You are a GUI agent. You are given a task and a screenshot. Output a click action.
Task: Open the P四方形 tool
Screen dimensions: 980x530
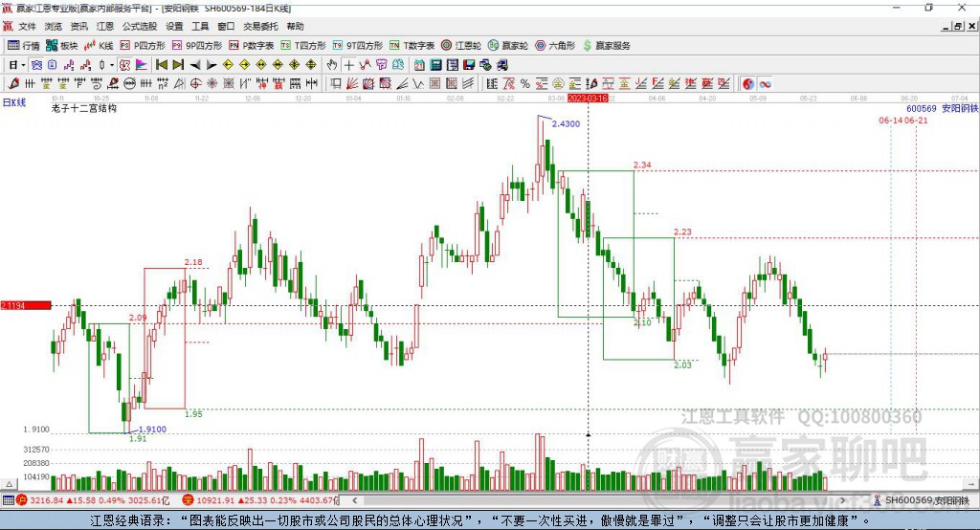[x=143, y=46]
